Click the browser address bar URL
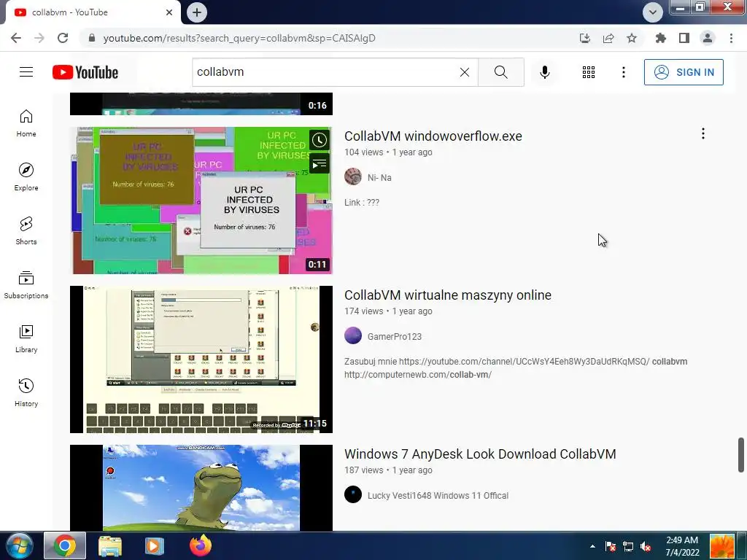Viewport: 747px width, 560px height. [239, 38]
